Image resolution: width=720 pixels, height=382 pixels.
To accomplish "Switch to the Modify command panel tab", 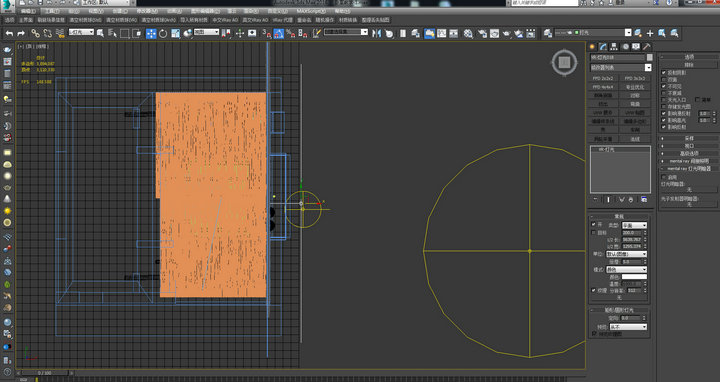I will coord(603,46).
